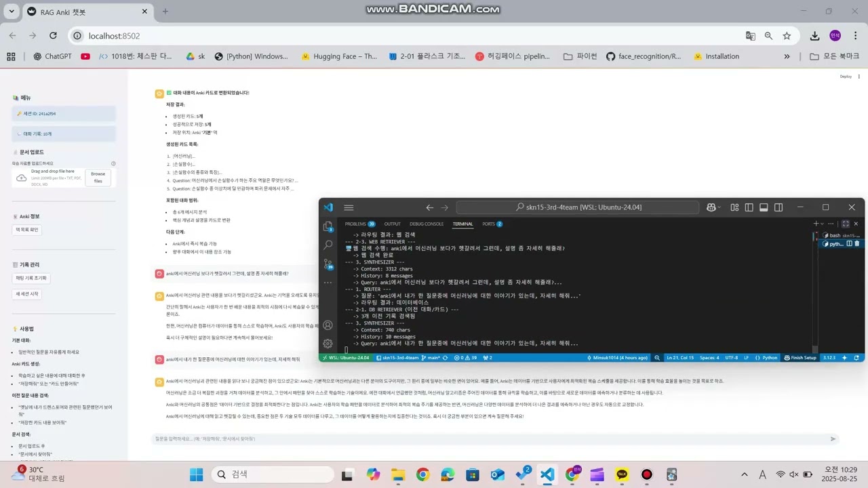Click 덱 목록 확인 button in sidebar
The image size is (868, 488).
(x=27, y=230)
